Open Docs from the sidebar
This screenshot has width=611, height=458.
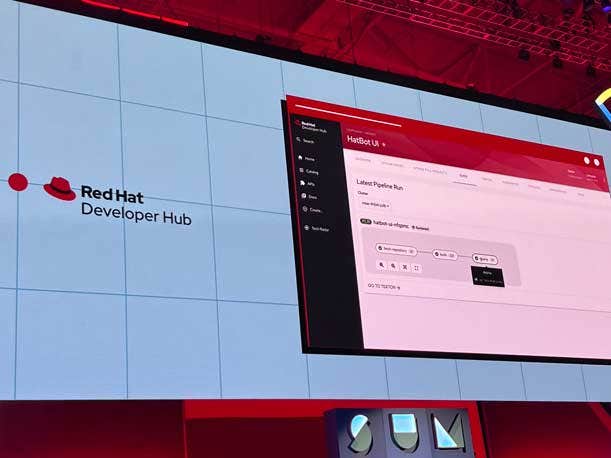point(311,197)
